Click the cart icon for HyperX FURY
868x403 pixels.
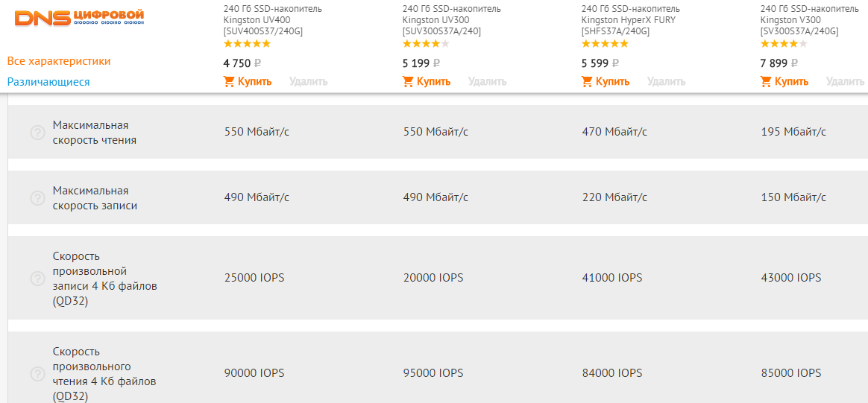pos(587,82)
